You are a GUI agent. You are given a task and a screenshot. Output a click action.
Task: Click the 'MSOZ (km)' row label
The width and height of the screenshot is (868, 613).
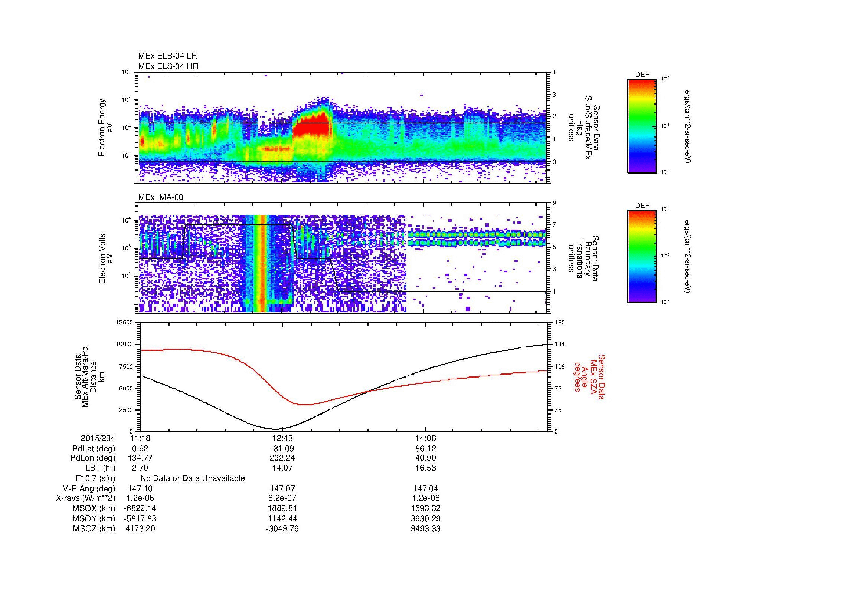[x=94, y=529]
